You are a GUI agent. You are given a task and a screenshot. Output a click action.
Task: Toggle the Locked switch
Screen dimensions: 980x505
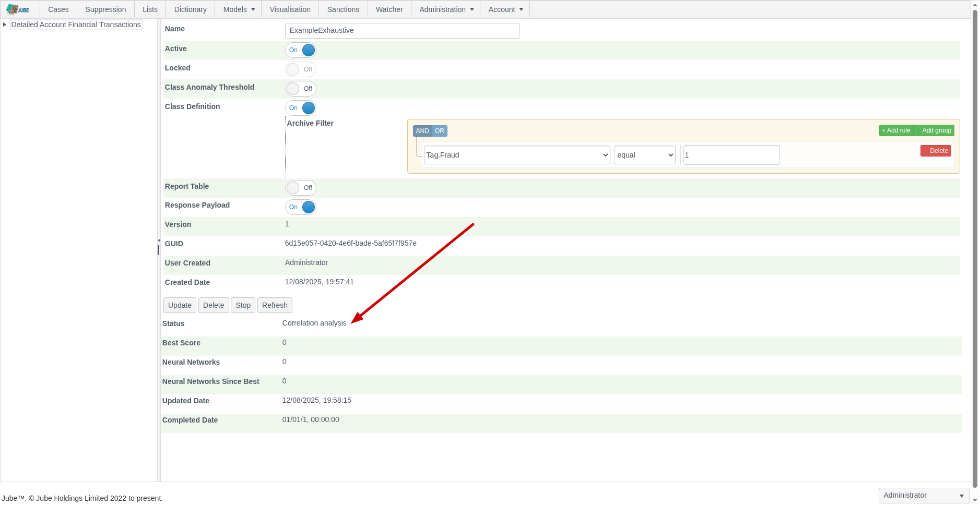pos(301,69)
